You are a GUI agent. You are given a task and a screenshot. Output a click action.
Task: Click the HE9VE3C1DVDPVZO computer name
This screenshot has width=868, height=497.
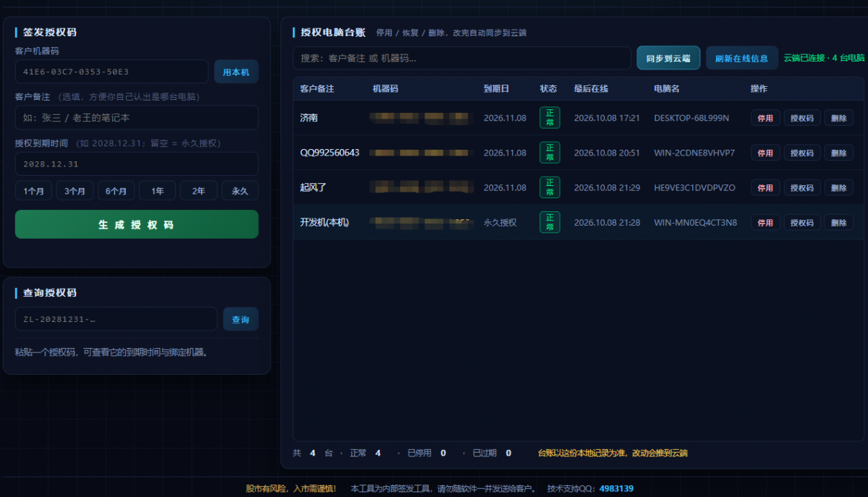(x=694, y=187)
